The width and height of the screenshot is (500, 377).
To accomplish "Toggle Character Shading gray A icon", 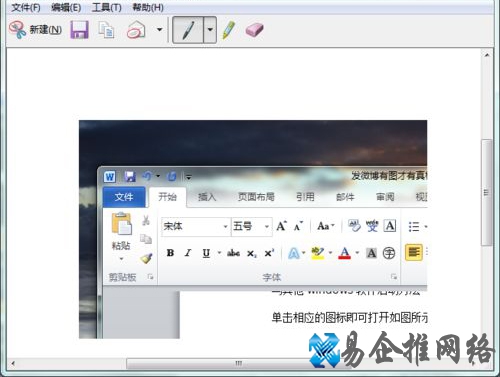I will click(x=371, y=253).
